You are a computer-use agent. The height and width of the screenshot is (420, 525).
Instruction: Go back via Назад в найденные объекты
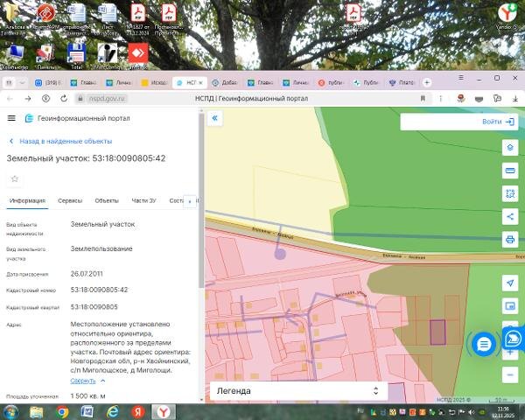pyautogui.click(x=60, y=142)
